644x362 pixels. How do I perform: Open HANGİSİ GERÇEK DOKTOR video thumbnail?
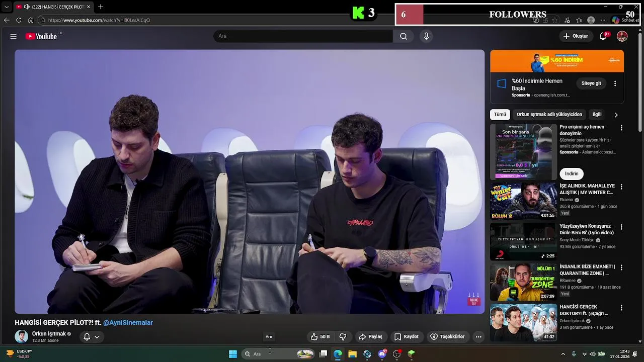[x=523, y=322]
